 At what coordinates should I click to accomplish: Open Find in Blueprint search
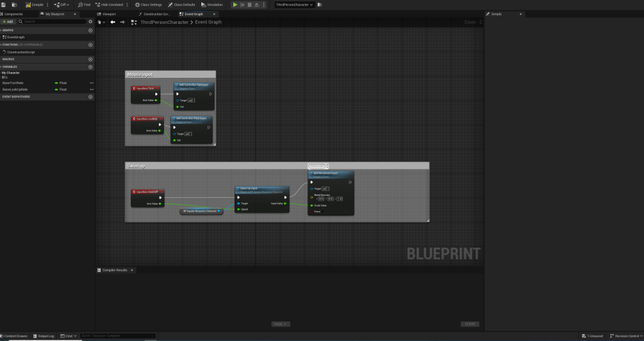pos(84,4)
